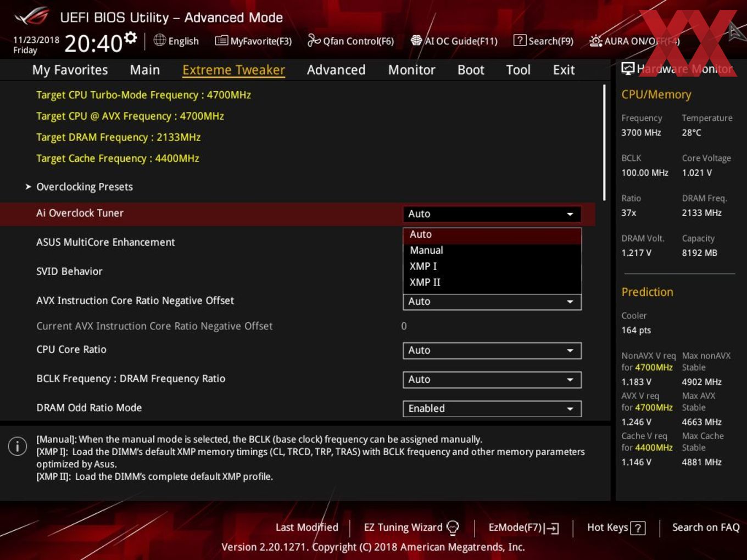Image resolution: width=747 pixels, height=560 pixels.
Task: Click 4902 MHz Max nonAVX value
Action: tap(701, 382)
